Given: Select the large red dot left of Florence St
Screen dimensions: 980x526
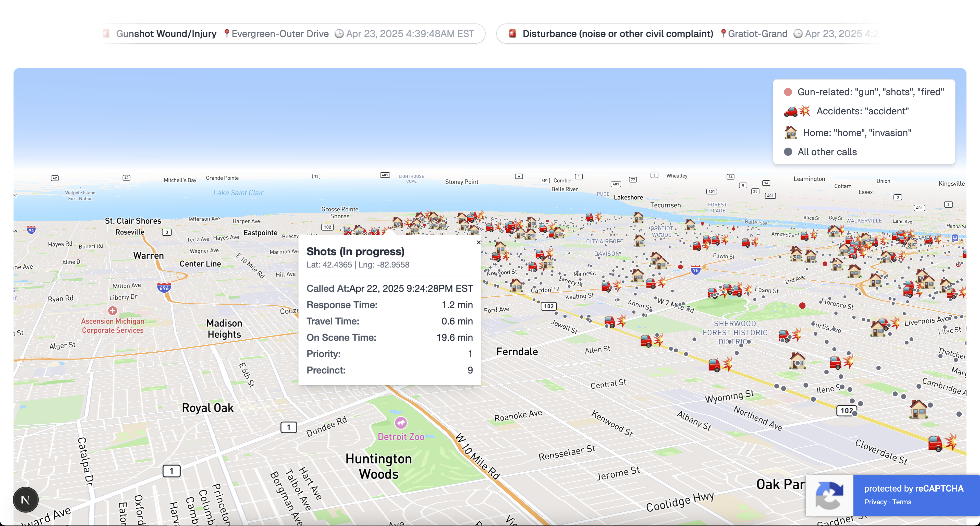Looking at the screenshot, I should coord(802,305).
